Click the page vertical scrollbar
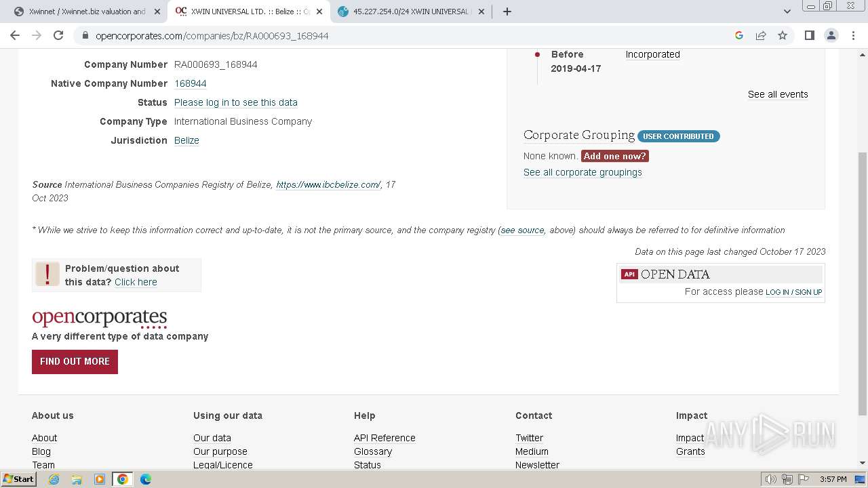Viewport: 868px width, 488px height. point(863,283)
